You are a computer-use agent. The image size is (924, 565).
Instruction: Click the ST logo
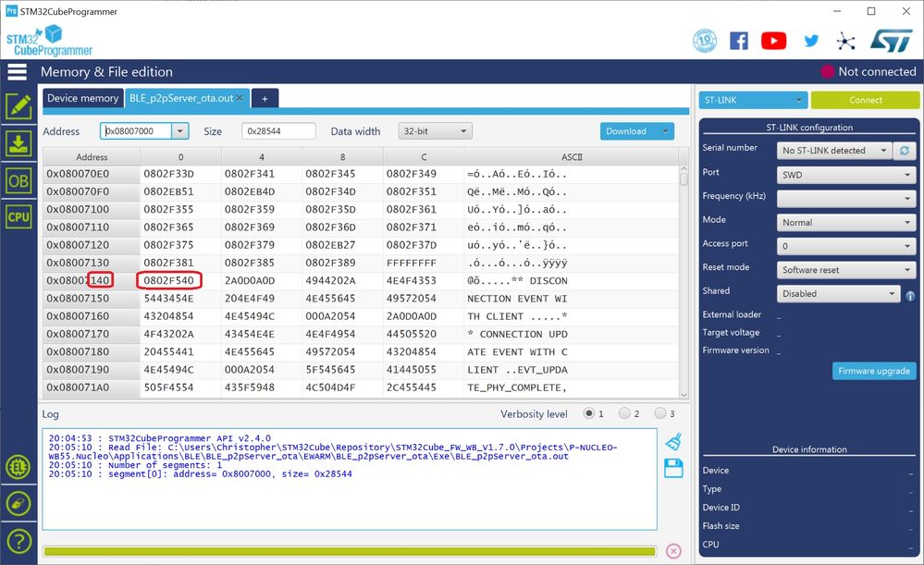(891, 41)
